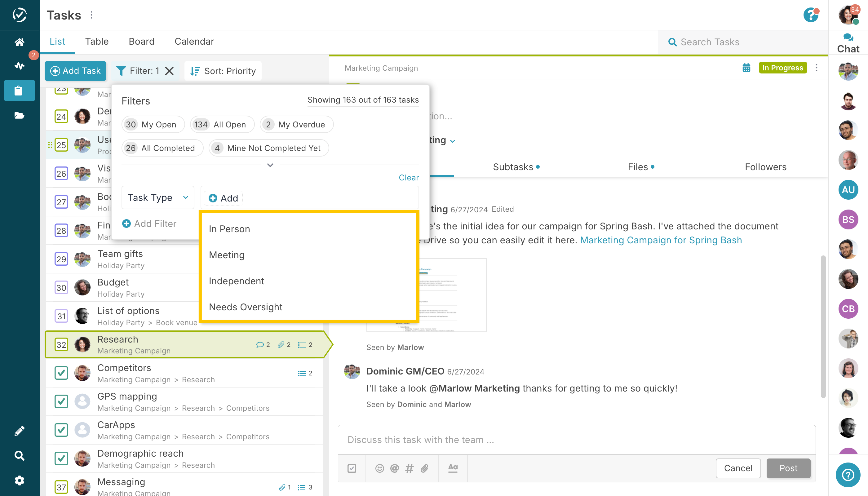This screenshot has width=868, height=496.
Task: Switch to the Board view tab
Action: pyautogui.click(x=141, y=42)
